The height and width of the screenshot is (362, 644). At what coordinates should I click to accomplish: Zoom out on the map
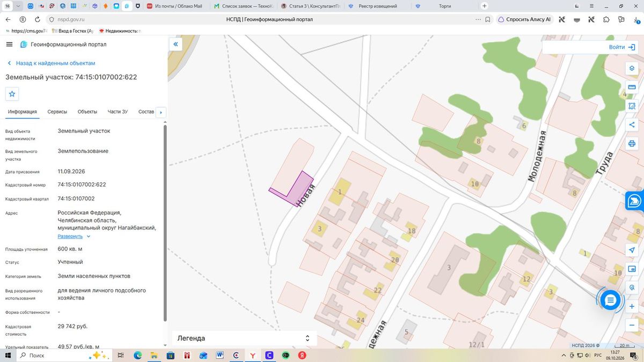(632, 325)
